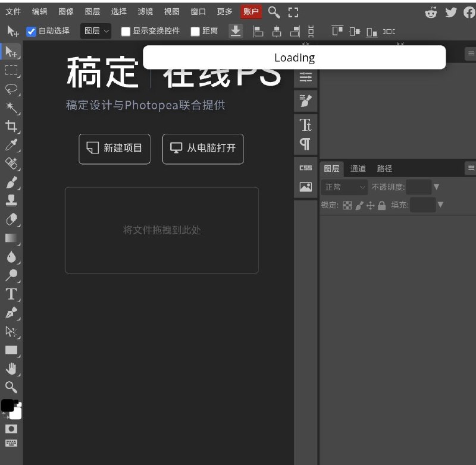Align right edges icon

pos(295,32)
